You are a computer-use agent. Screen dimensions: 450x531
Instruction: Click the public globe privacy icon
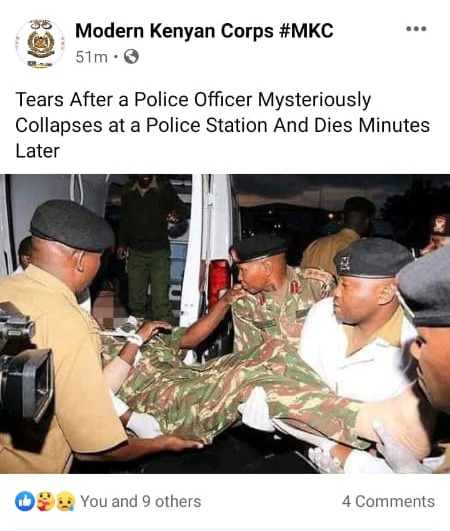click(x=131, y=57)
